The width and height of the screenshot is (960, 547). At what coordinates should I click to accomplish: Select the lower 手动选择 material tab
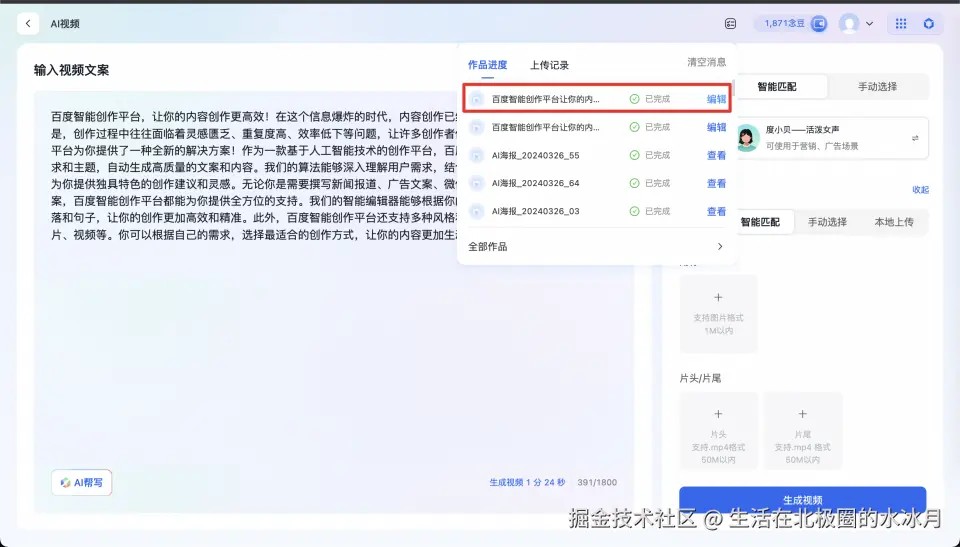point(827,222)
